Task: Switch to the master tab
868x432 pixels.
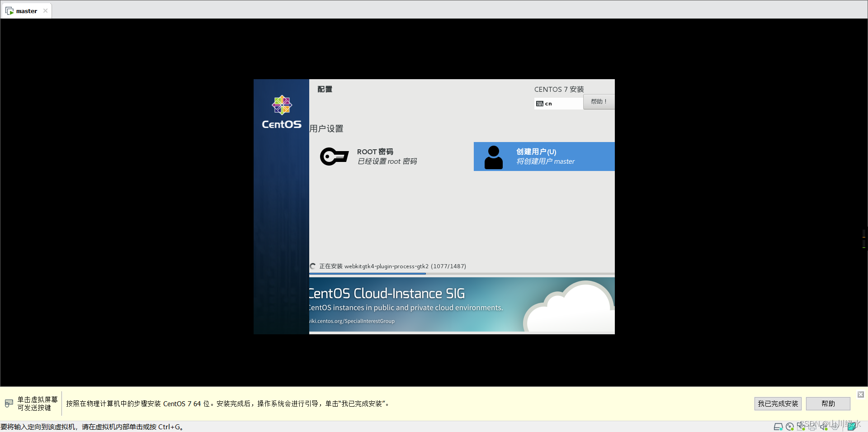Action: coord(26,11)
